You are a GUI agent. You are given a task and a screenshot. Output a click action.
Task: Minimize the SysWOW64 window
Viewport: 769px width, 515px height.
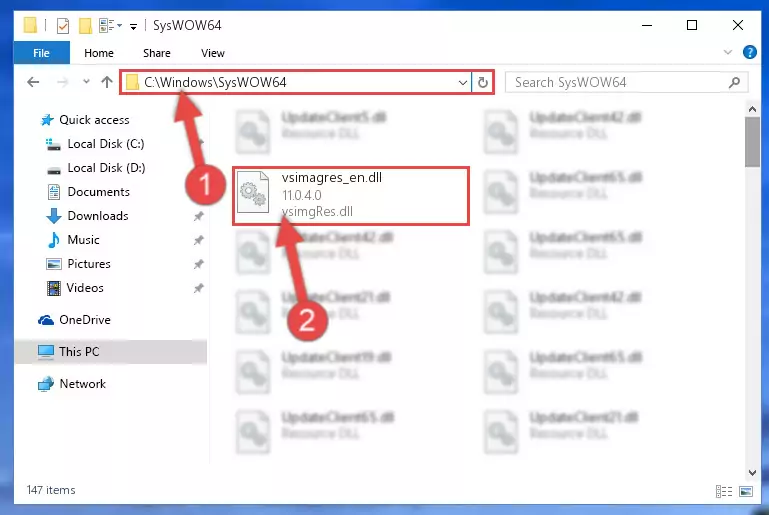click(647, 25)
